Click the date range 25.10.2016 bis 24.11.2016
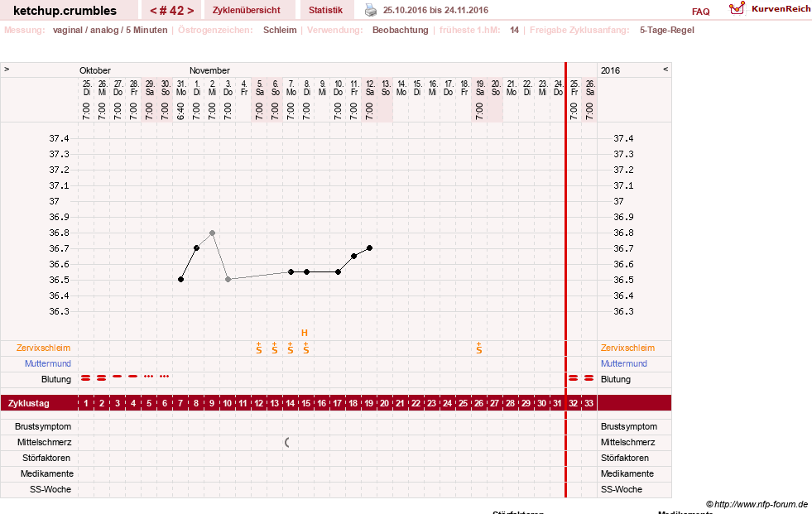The width and height of the screenshot is (812, 514). [x=435, y=10]
